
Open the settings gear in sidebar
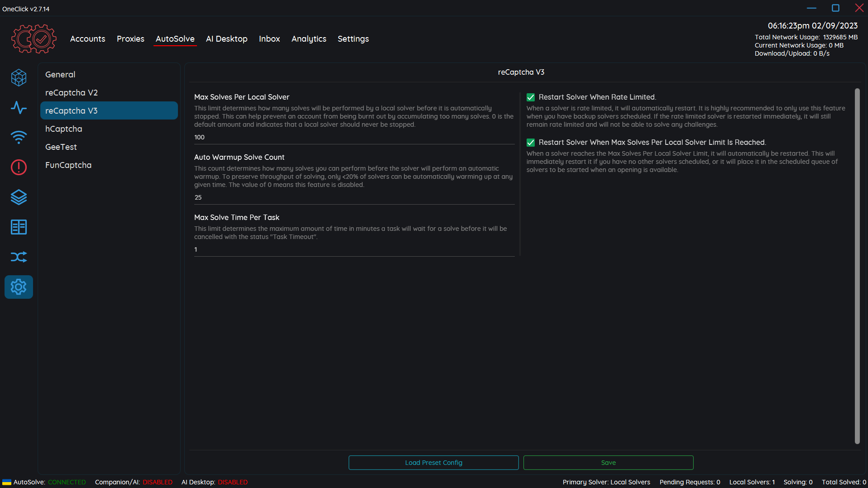click(19, 287)
